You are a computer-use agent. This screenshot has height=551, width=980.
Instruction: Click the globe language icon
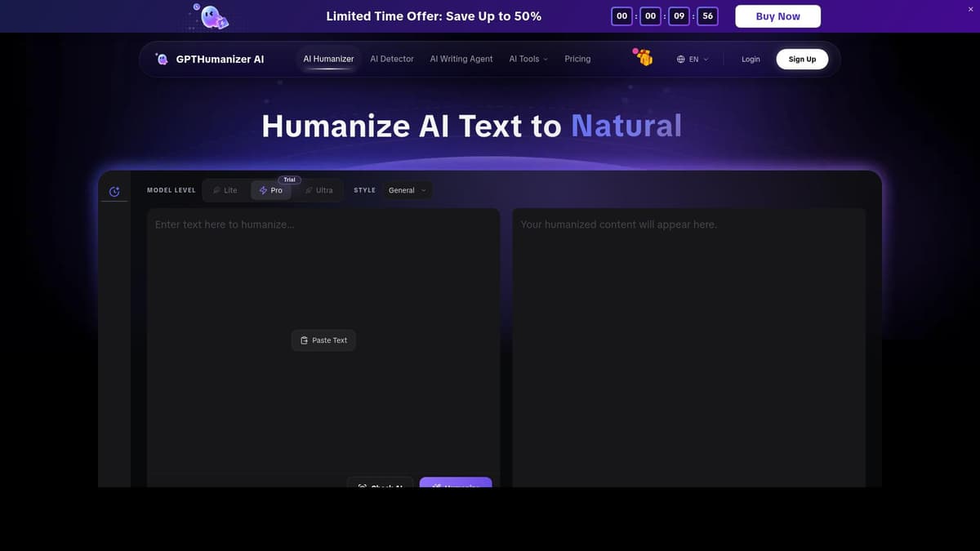pyautogui.click(x=680, y=59)
